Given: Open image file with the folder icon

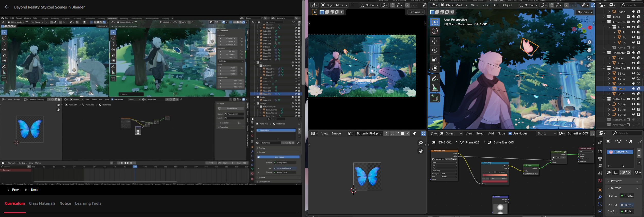Looking at the screenshot, I should (403, 133).
